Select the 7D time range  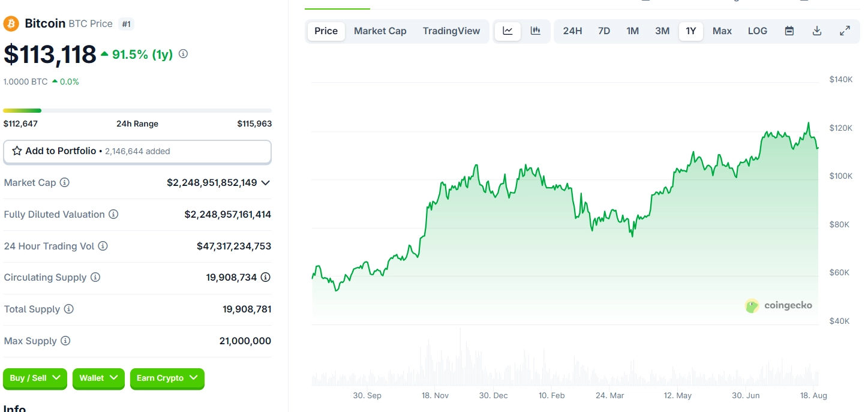coord(604,31)
